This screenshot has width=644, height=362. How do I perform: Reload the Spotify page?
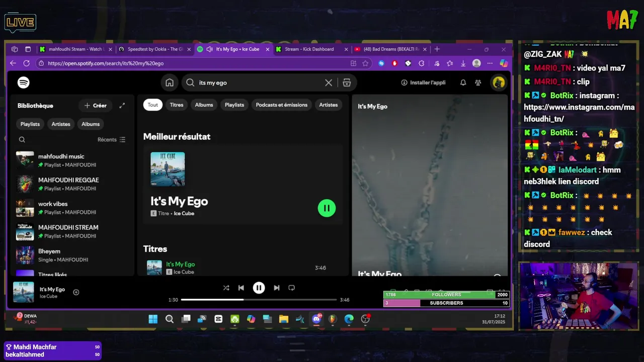click(26, 63)
